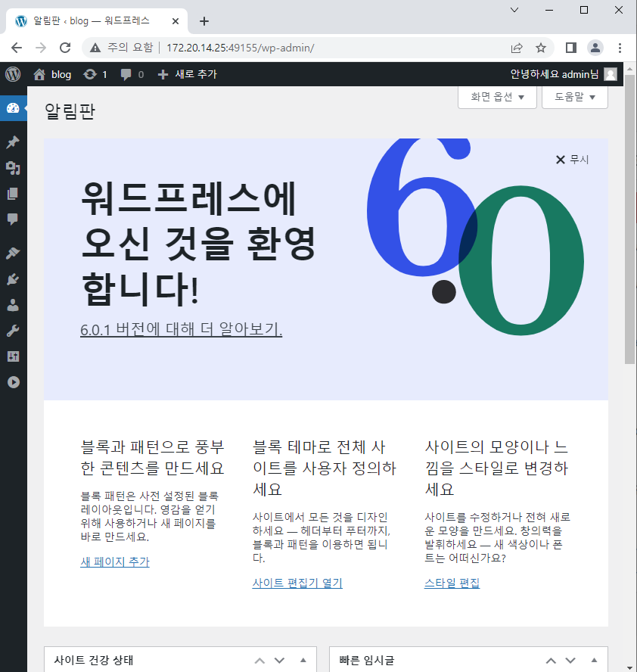Collapse the '사이트 건강 상태' panel
The image size is (637, 672).
(x=303, y=660)
